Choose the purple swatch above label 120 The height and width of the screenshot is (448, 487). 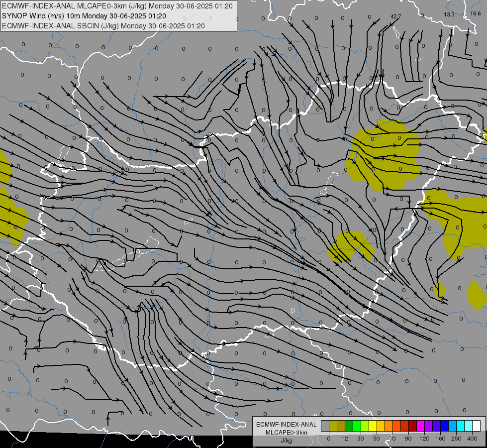point(429,426)
